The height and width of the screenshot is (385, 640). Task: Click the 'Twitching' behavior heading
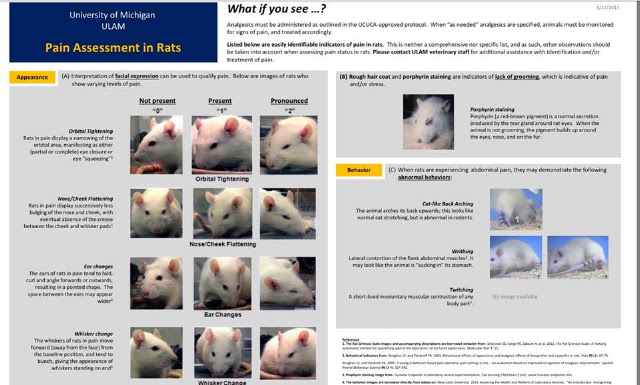tap(461, 290)
